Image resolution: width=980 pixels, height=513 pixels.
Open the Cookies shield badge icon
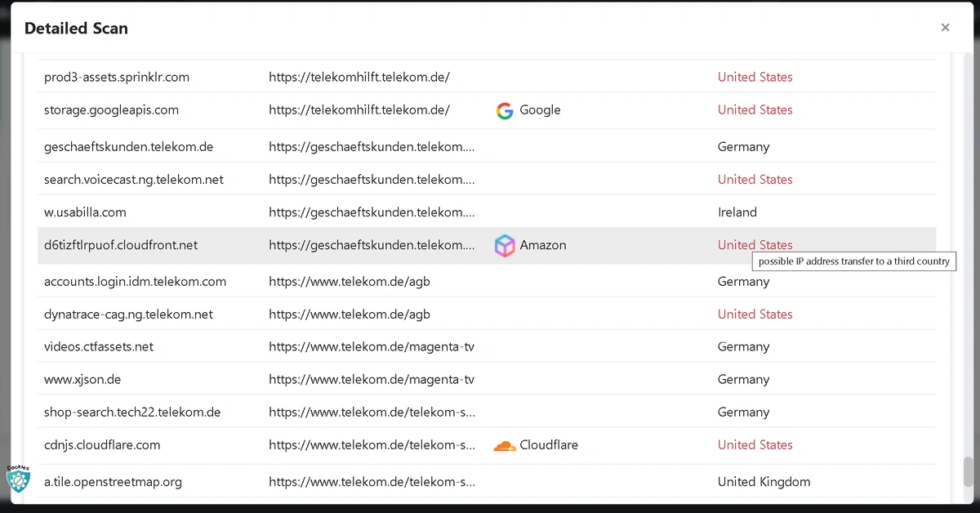[17, 479]
